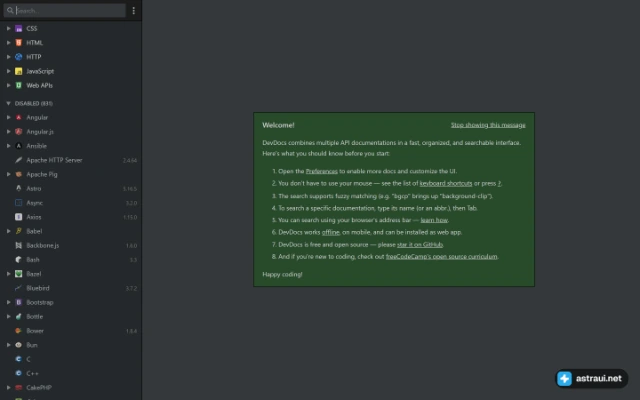Click the 'Async' row label
Screen dimensions: 640x400
[35, 203]
